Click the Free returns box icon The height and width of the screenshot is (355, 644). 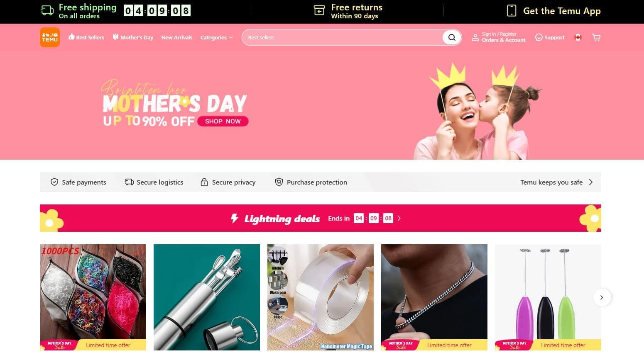(x=319, y=11)
